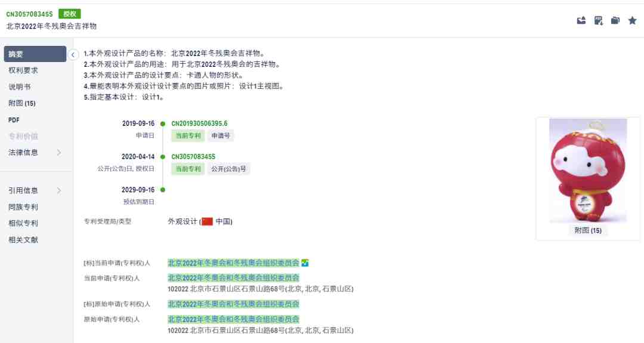This screenshot has width=644, height=343.
Task: Open the mascot drawing thumbnail
Action: pos(588,171)
